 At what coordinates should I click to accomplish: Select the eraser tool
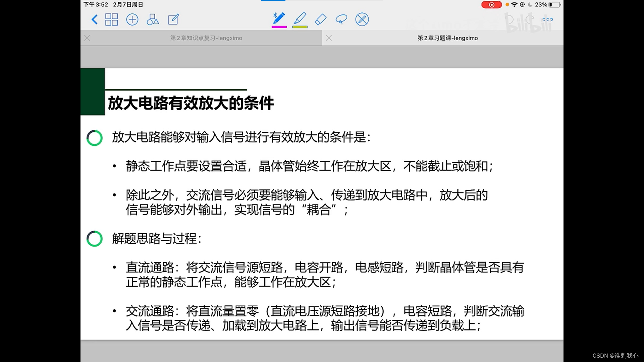click(x=321, y=19)
